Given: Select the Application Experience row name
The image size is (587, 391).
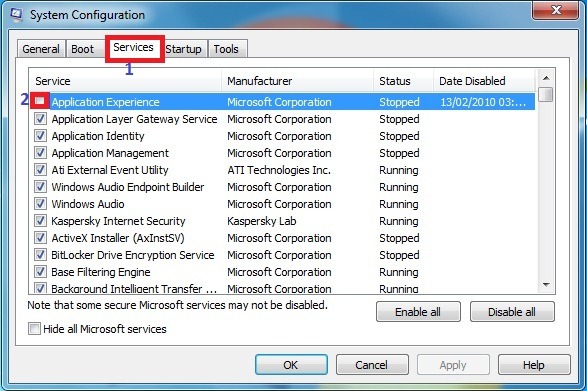Looking at the screenshot, I should tap(106, 102).
